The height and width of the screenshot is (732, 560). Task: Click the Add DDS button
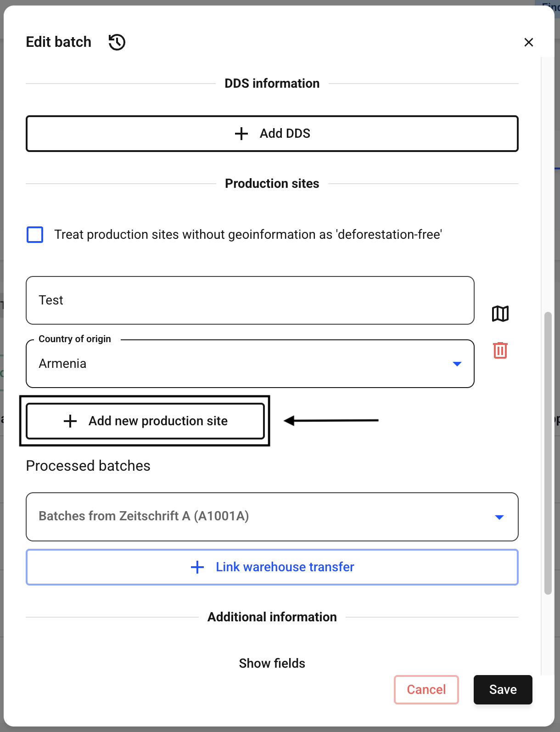pyautogui.click(x=272, y=134)
